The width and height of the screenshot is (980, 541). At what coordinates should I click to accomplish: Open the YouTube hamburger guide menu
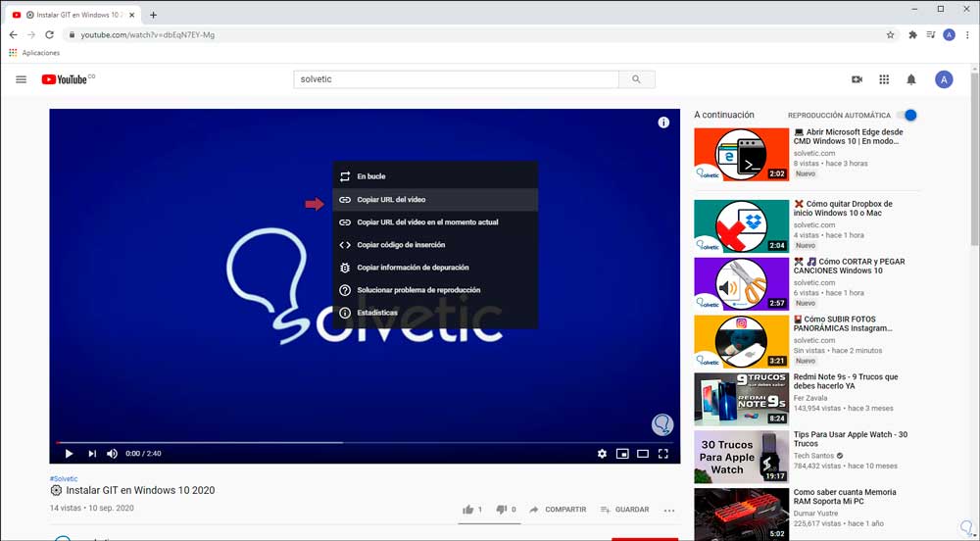(x=22, y=79)
